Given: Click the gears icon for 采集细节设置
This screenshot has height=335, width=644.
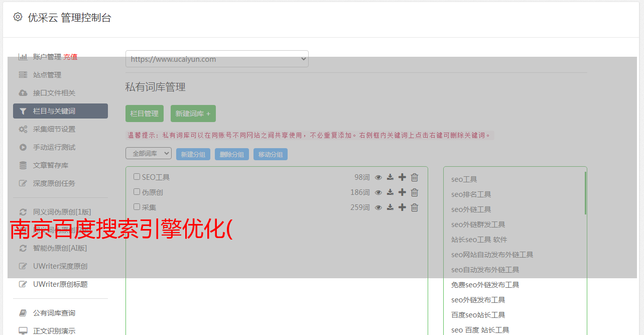Looking at the screenshot, I should [x=23, y=129].
